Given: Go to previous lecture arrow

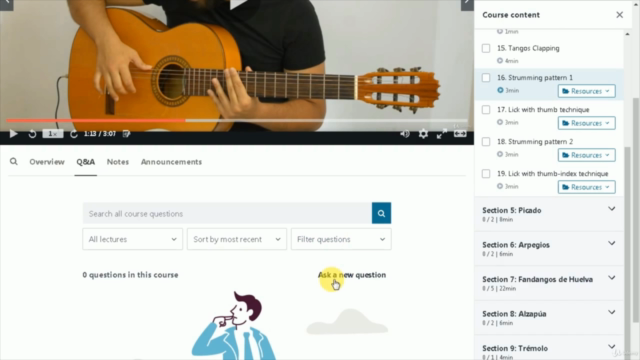Looking at the screenshot, I should [7, 4].
